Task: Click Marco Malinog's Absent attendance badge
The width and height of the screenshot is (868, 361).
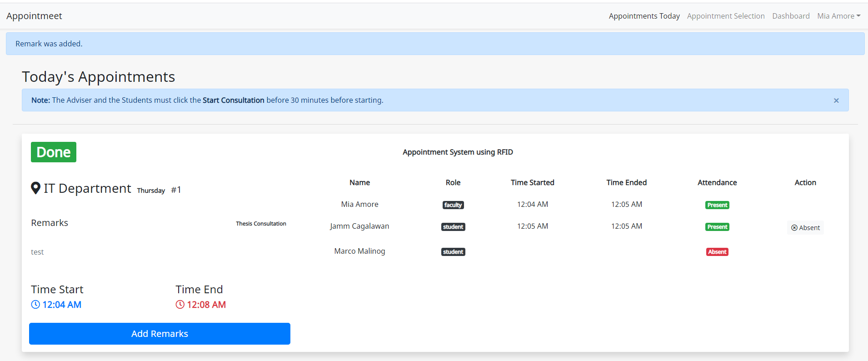Action: click(717, 252)
